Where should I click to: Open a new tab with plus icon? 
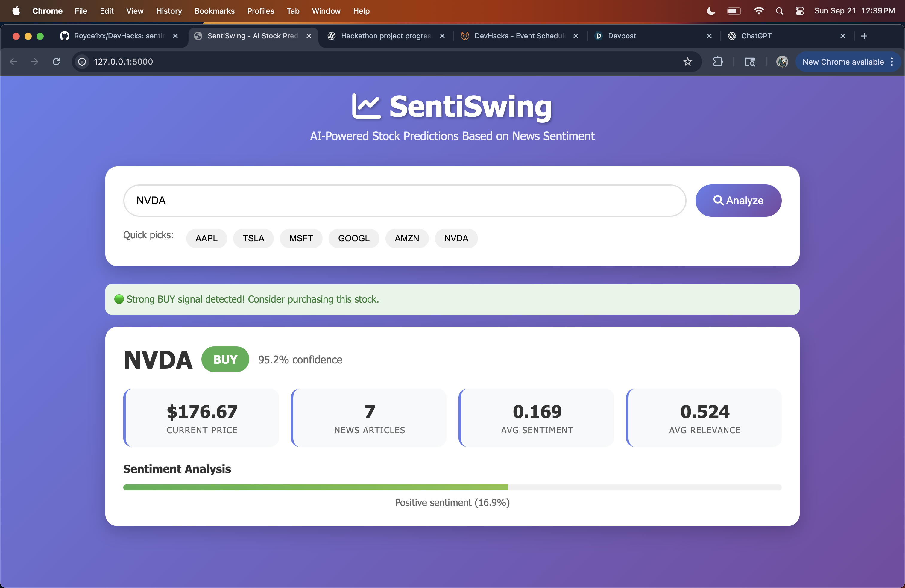click(x=864, y=36)
